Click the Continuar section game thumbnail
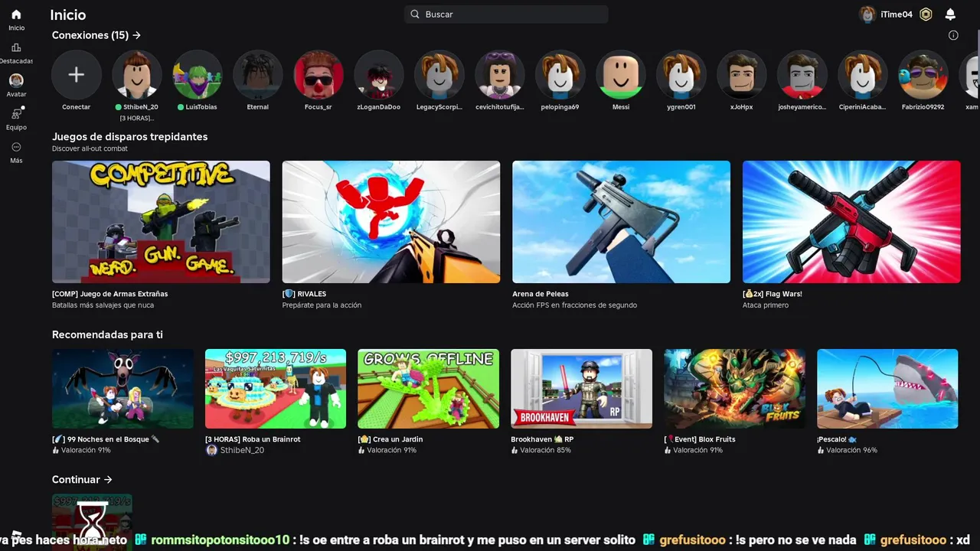 click(92, 522)
